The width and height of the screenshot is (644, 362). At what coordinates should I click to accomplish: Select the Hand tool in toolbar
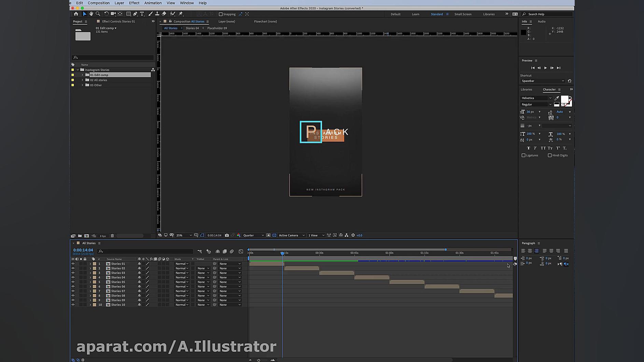click(91, 14)
